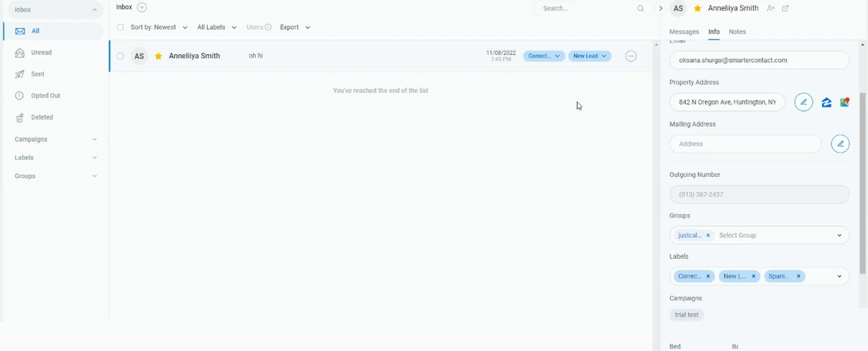
Task: Open property address in Google Maps
Action: coord(844,102)
